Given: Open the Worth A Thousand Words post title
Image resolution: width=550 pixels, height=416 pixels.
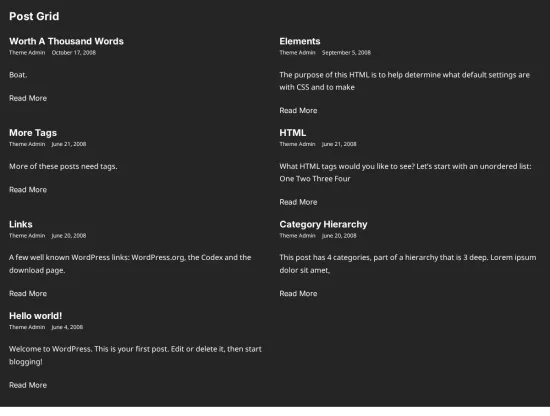Looking at the screenshot, I should pyautogui.click(x=66, y=41).
